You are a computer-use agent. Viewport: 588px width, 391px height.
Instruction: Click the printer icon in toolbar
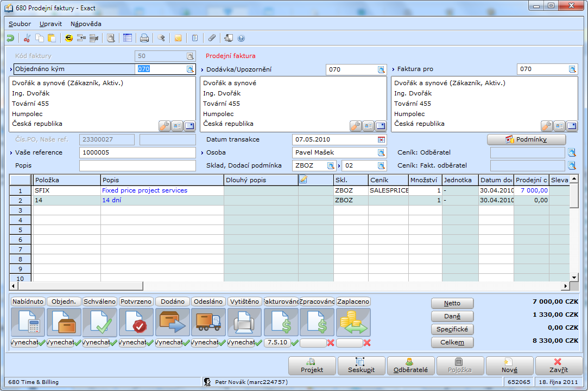(144, 38)
